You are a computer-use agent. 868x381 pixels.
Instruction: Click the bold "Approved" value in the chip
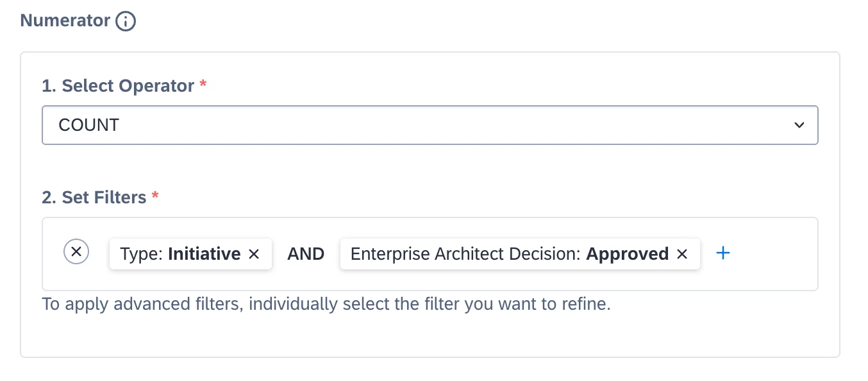(x=628, y=254)
